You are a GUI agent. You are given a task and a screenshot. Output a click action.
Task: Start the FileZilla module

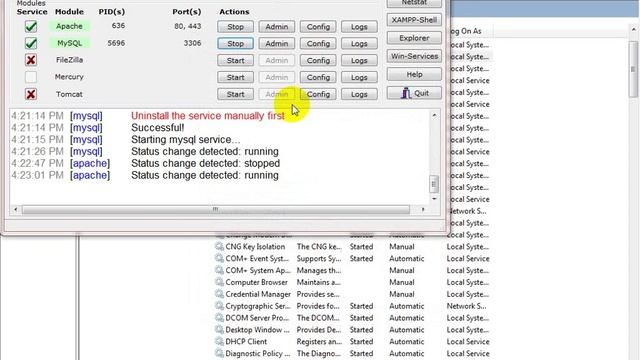coord(236,60)
